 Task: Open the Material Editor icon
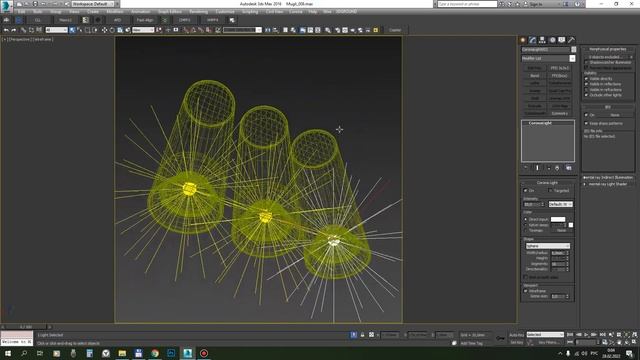click(x=328, y=30)
